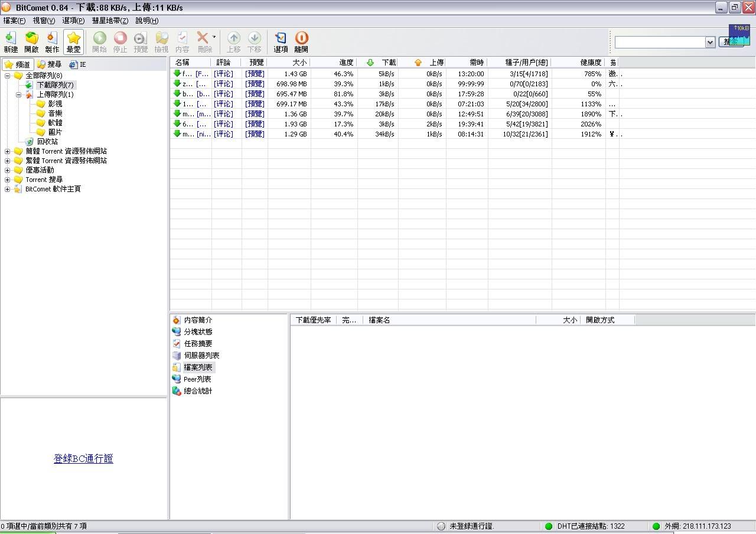Open the 彗星地帶(Z) menu

click(x=110, y=21)
